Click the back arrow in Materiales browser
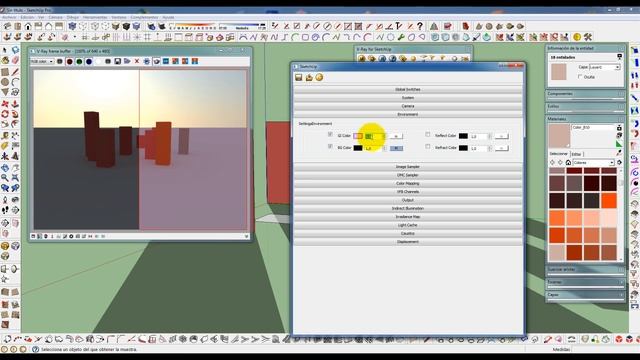The width and height of the screenshot is (640, 360). (x=553, y=162)
